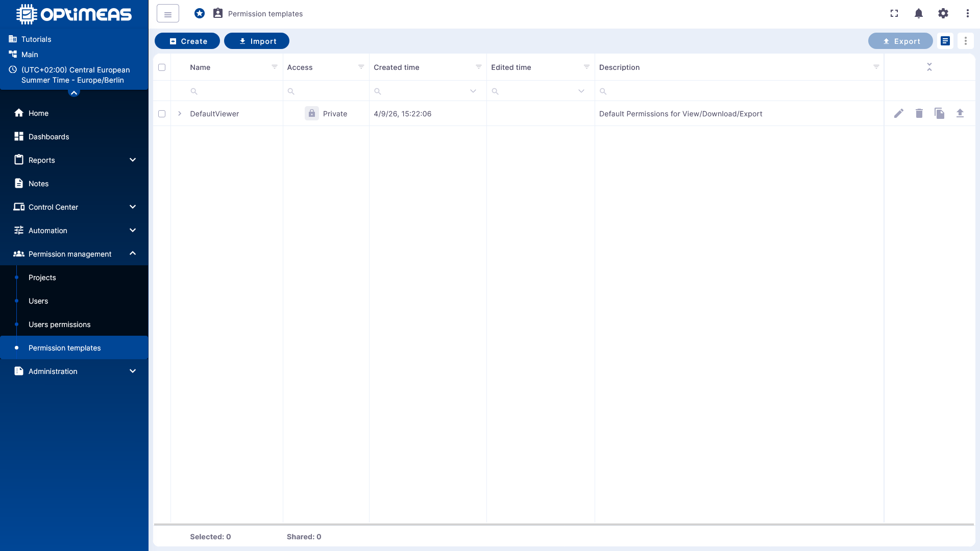Click the Tutorials link
The image size is (980, 551).
[36, 39]
